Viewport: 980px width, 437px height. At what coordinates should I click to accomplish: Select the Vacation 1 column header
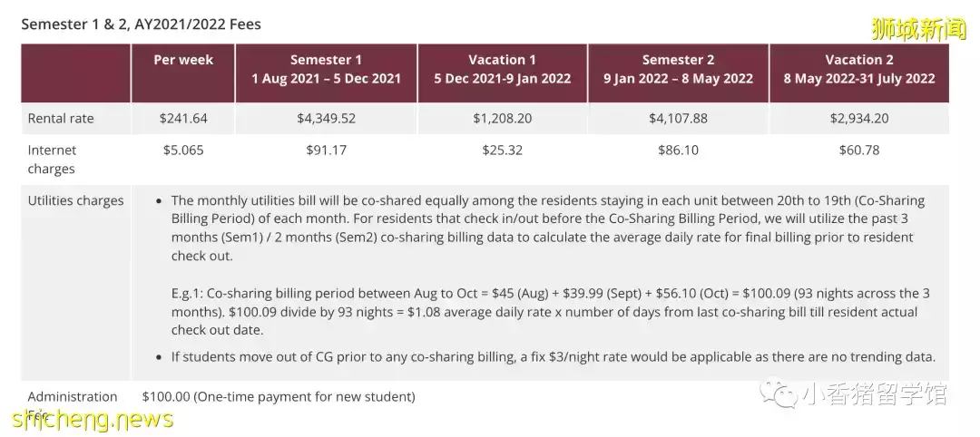pyautogui.click(x=502, y=69)
